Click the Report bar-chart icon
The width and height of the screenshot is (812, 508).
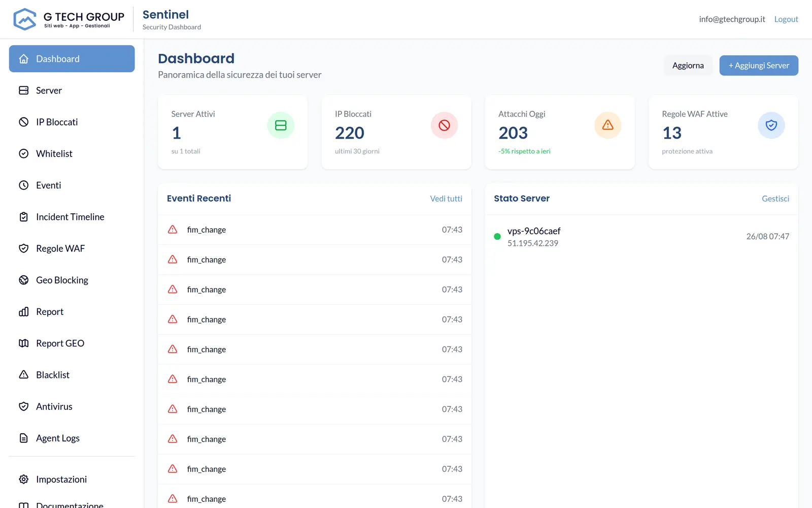coord(24,312)
